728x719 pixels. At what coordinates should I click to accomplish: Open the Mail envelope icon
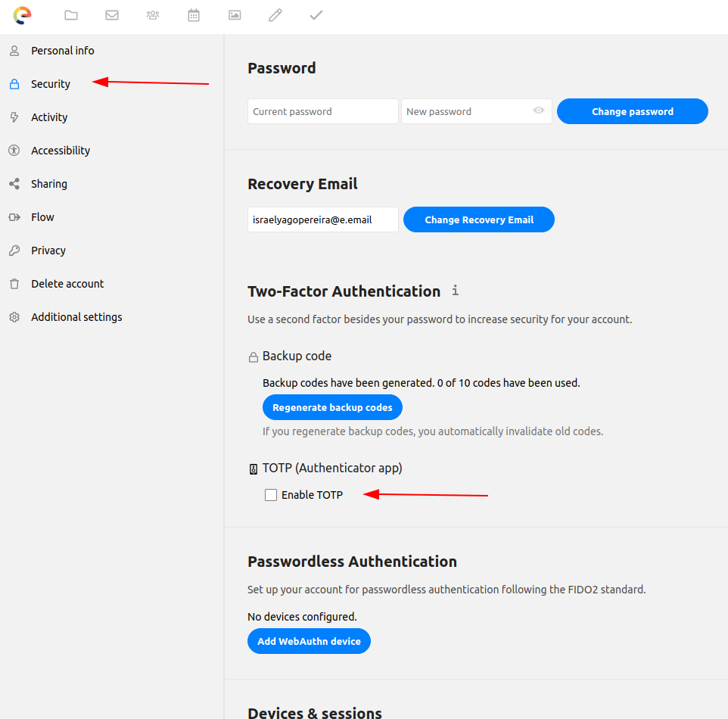pyautogui.click(x=112, y=15)
